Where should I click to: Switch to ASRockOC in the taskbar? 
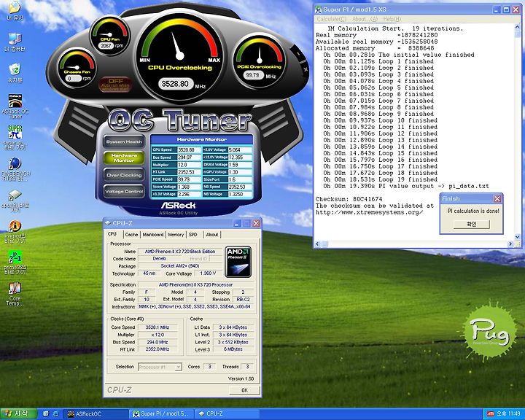pyautogui.click(x=97, y=414)
